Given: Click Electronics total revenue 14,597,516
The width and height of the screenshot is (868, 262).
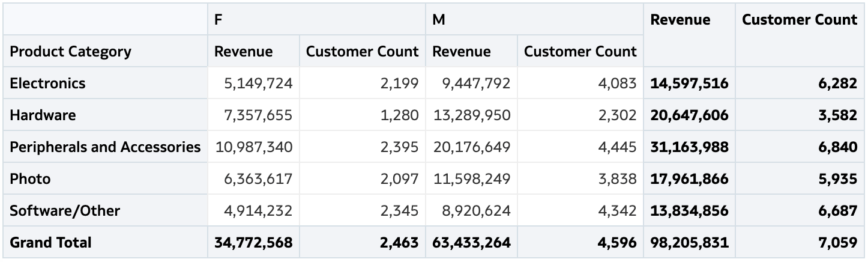Looking at the screenshot, I should (x=690, y=83).
